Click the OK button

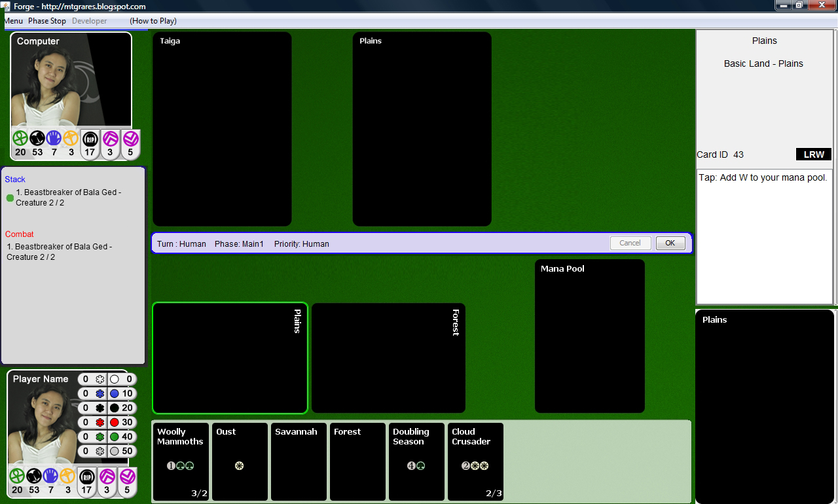click(670, 243)
